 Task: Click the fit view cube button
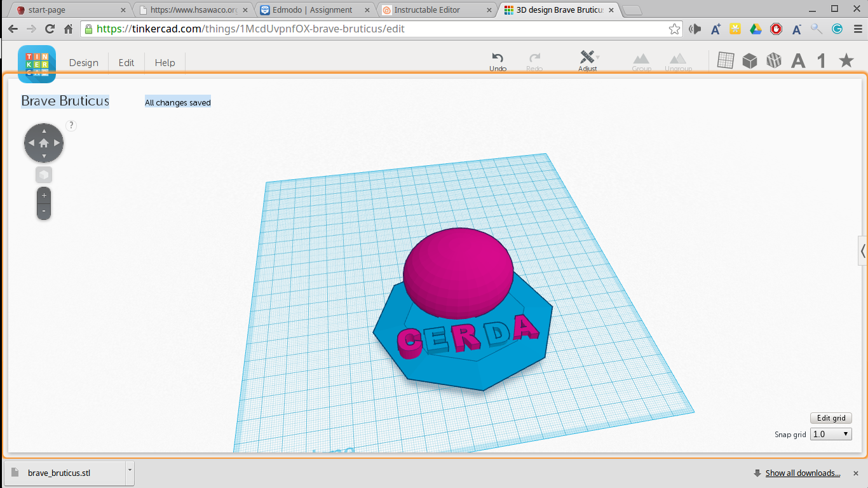[44, 175]
